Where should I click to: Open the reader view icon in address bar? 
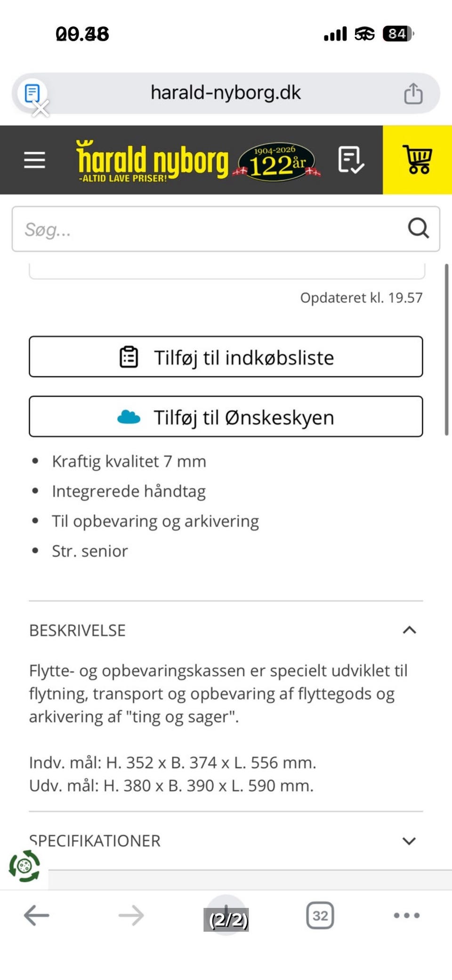pyautogui.click(x=32, y=92)
